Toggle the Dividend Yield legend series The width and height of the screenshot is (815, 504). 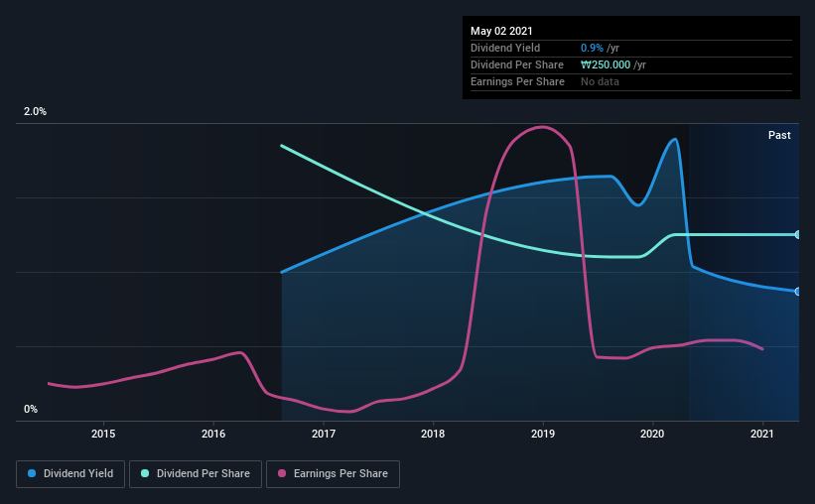[x=69, y=474]
